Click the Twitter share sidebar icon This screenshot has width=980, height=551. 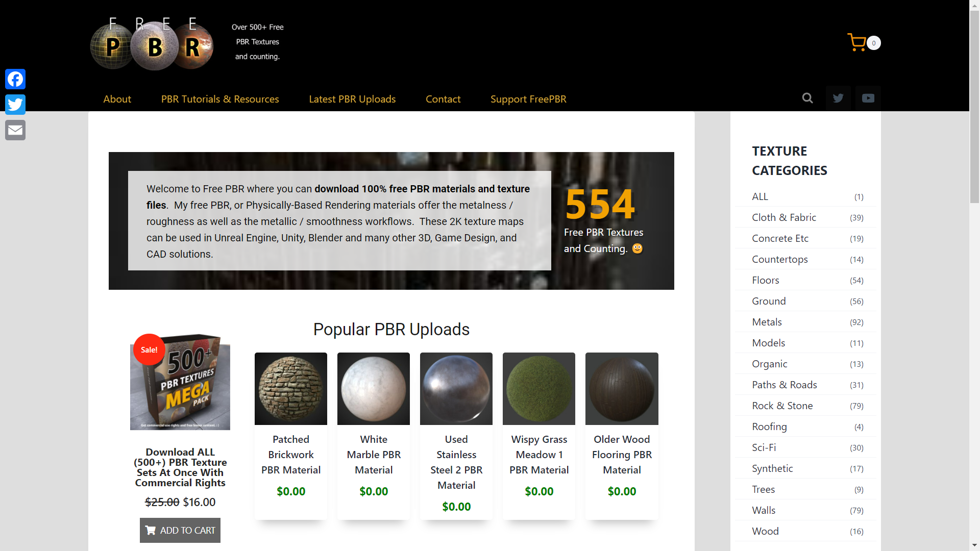15,105
